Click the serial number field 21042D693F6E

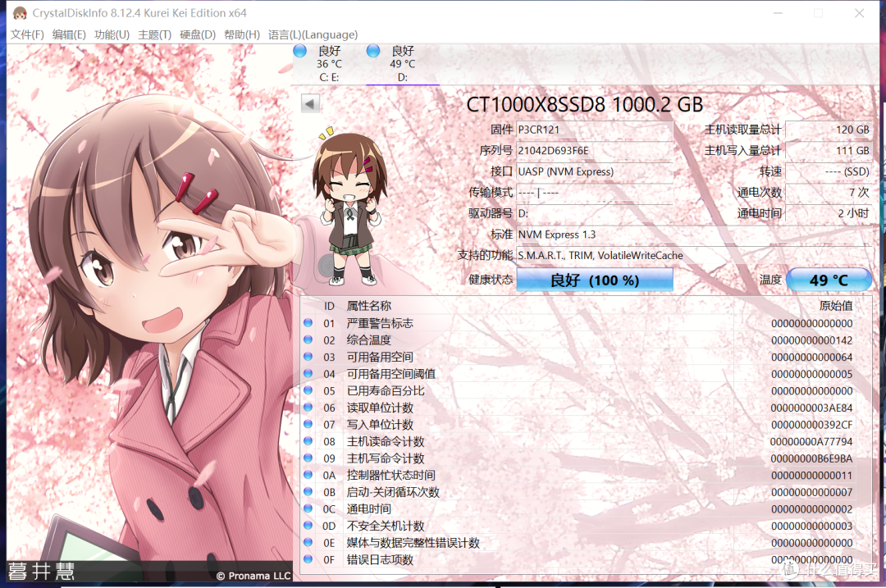point(595,150)
